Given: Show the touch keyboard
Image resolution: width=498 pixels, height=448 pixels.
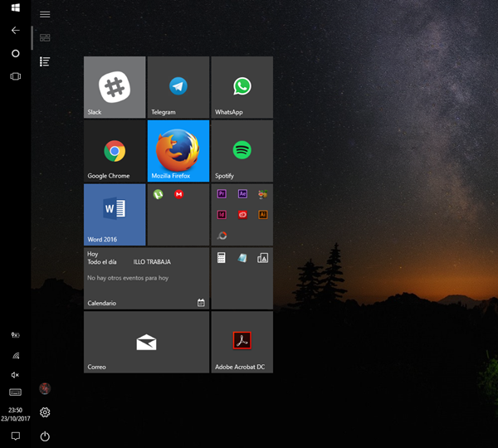Looking at the screenshot, I should [x=15, y=392].
